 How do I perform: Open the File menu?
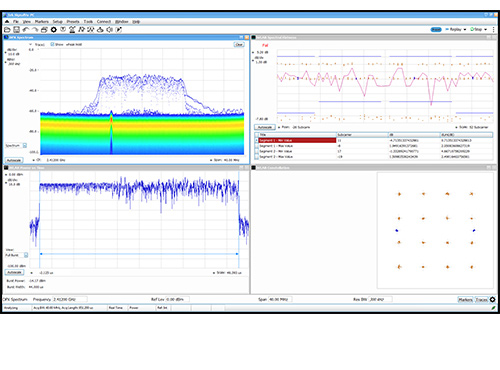pyautogui.click(x=16, y=21)
